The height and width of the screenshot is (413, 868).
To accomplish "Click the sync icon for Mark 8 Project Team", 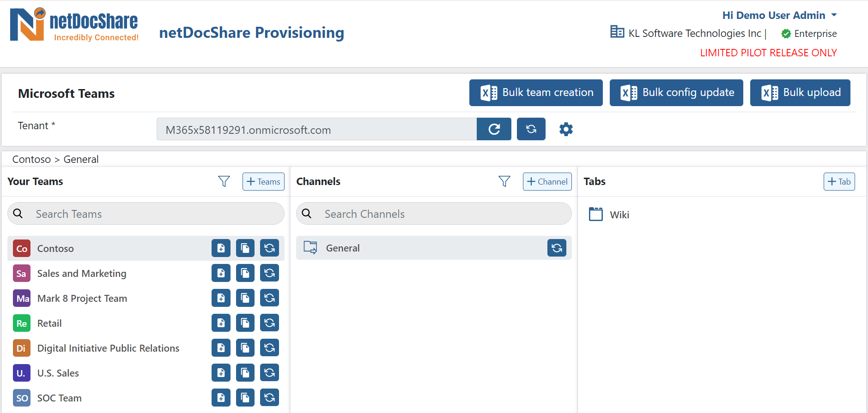I will (x=269, y=298).
